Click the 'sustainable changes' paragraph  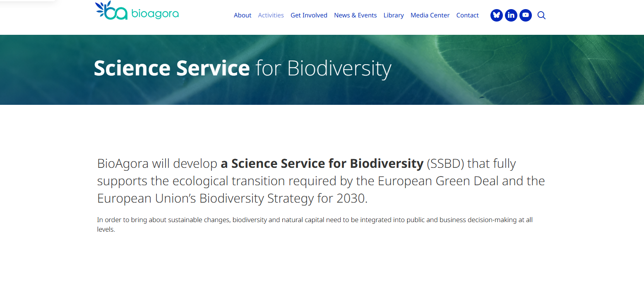pyautogui.click(x=315, y=220)
